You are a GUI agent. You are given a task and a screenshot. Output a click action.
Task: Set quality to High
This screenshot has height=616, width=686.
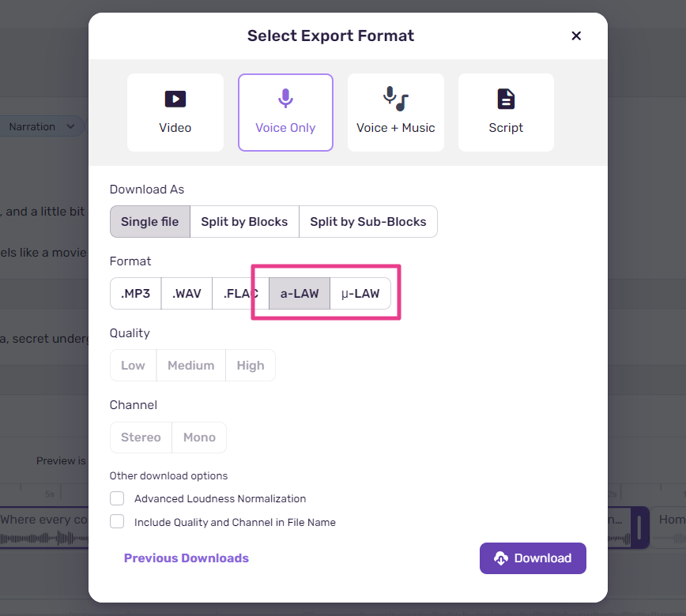(251, 366)
